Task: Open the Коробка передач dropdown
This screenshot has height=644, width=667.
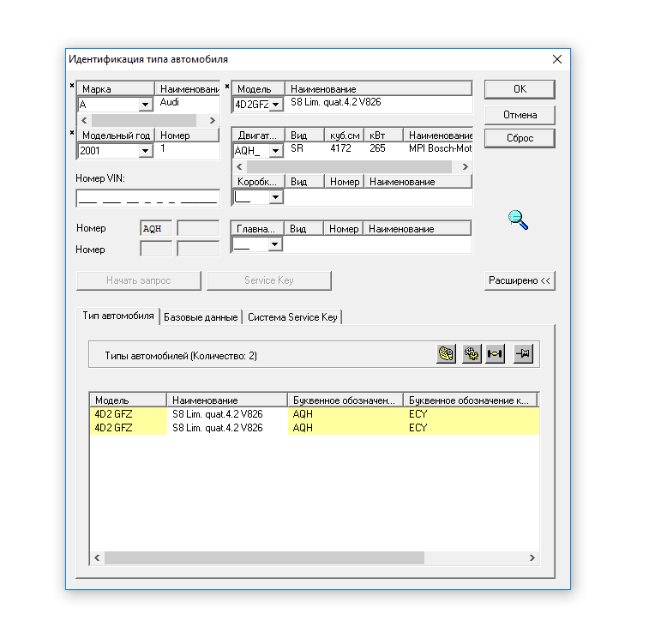Action: [275, 197]
